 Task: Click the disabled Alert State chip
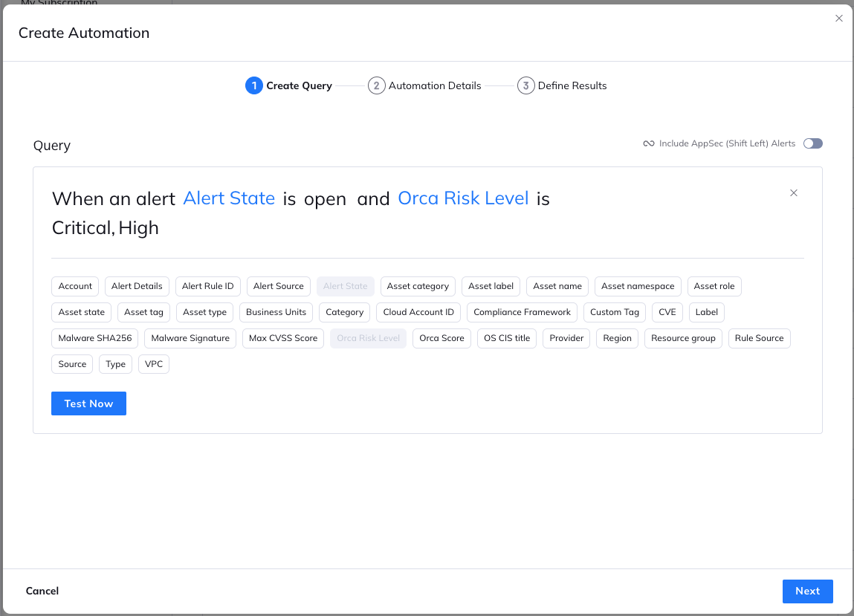(346, 286)
